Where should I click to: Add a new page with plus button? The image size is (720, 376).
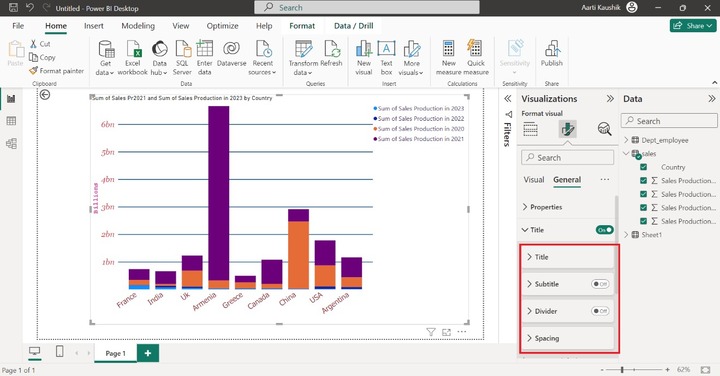148,353
